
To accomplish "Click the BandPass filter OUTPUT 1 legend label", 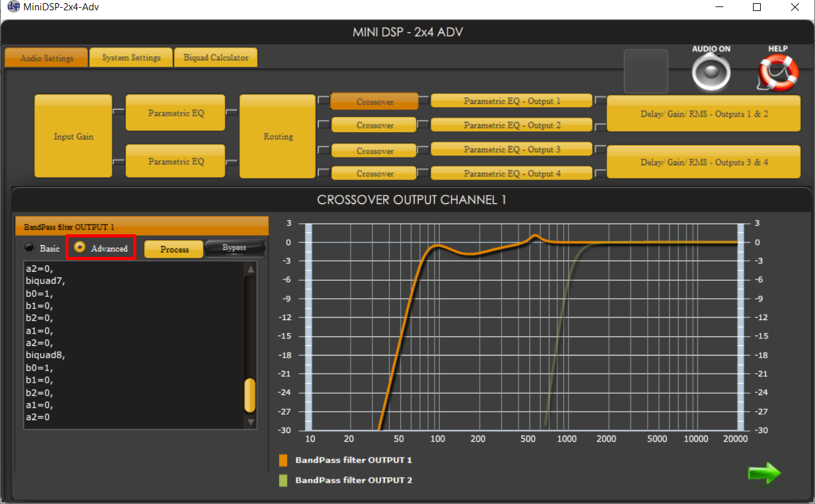I will coord(353,460).
